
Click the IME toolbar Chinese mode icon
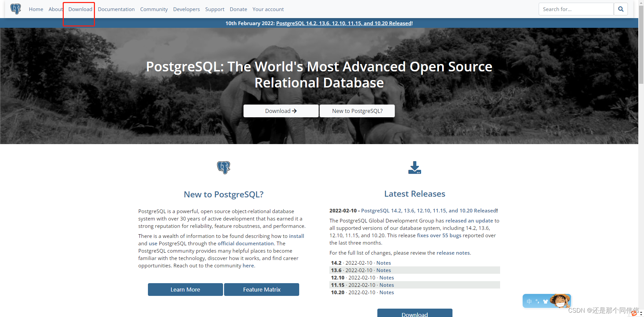529,301
